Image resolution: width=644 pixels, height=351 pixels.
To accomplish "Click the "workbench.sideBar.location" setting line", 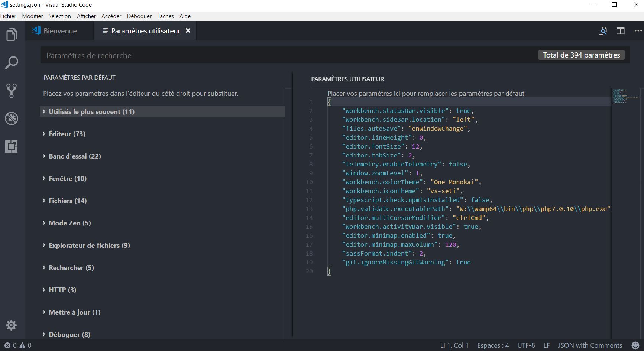I will point(410,120).
